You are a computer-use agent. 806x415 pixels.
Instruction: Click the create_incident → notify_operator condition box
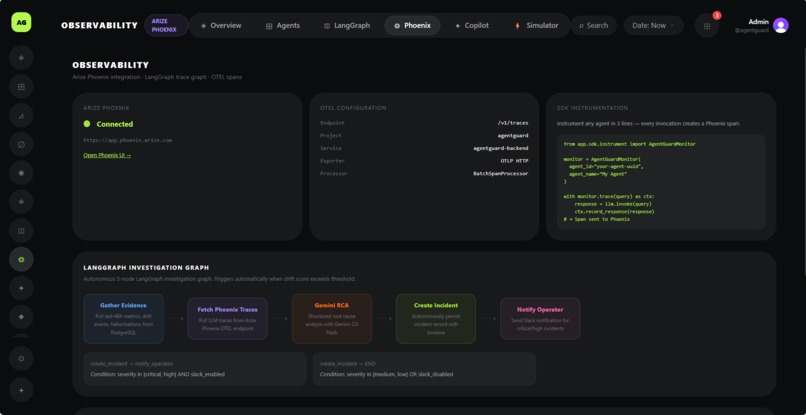(x=195, y=369)
